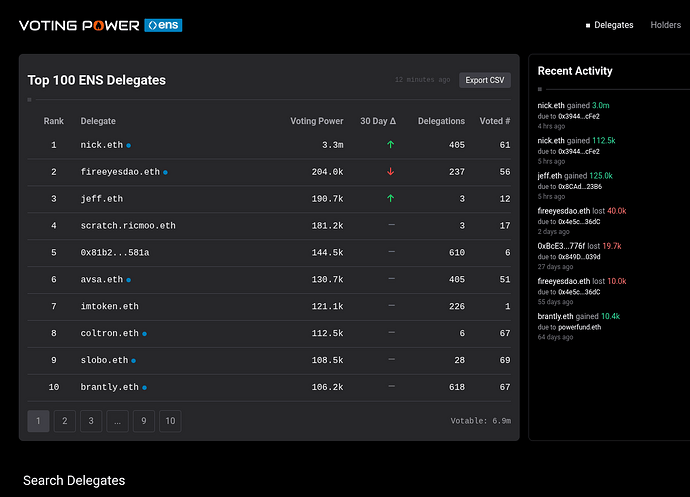Viewport: 690px width, 497px height.
Task: Click the pagination ellipsis button
Action: click(117, 421)
